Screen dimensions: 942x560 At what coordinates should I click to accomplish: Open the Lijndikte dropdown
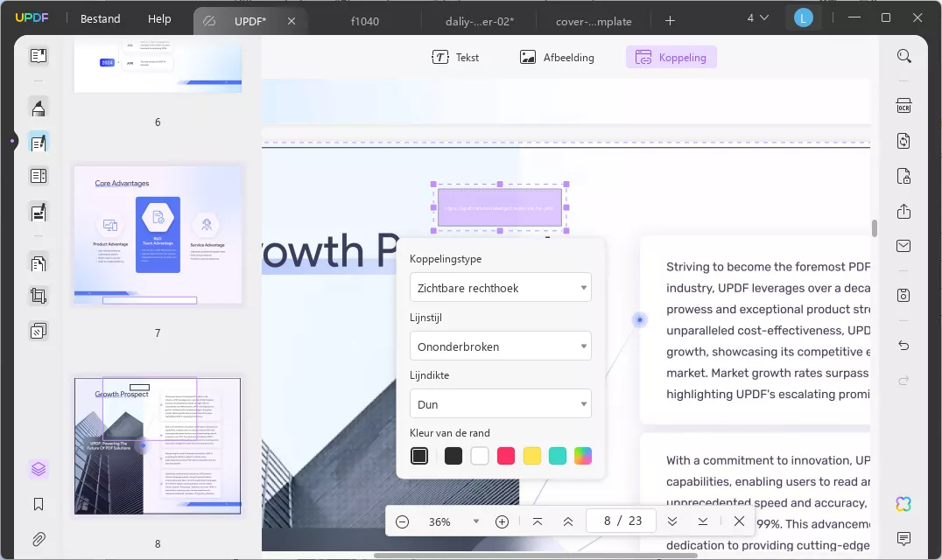501,404
